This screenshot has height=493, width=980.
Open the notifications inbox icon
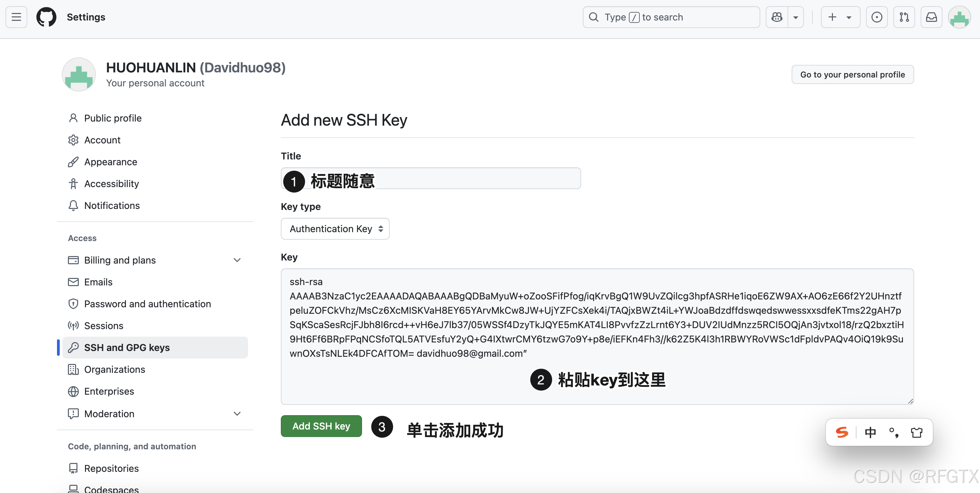click(x=932, y=17)
